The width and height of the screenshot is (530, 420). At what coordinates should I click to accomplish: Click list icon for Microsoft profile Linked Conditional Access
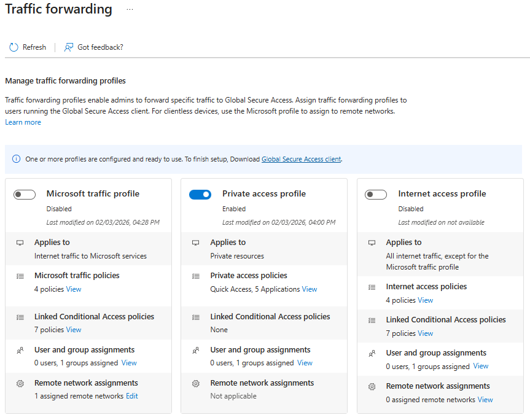pyautogui.click(x=20, y=317)
